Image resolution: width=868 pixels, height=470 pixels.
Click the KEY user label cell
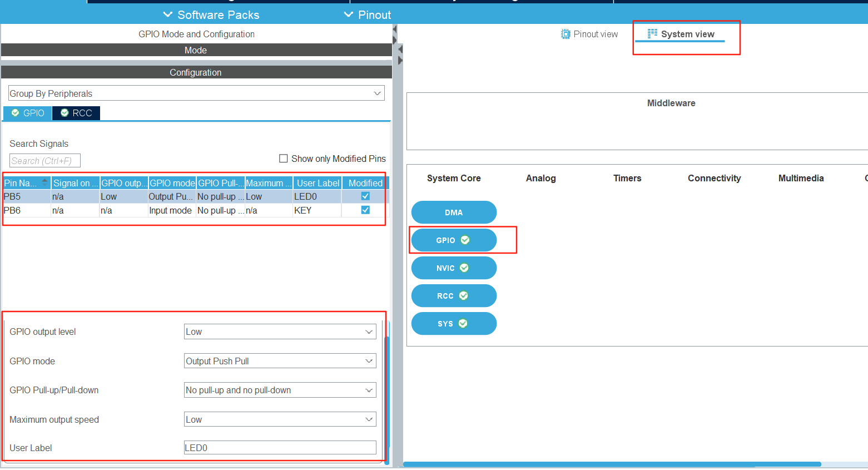click(317, 210)
